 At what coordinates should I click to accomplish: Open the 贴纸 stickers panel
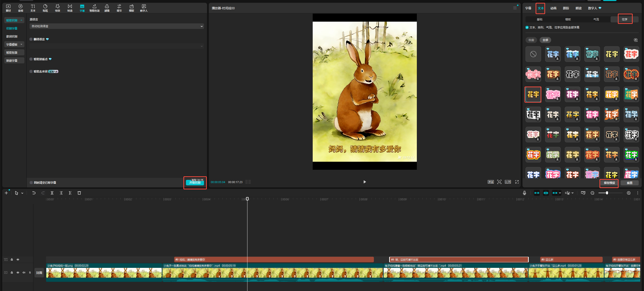click(45, 8)
